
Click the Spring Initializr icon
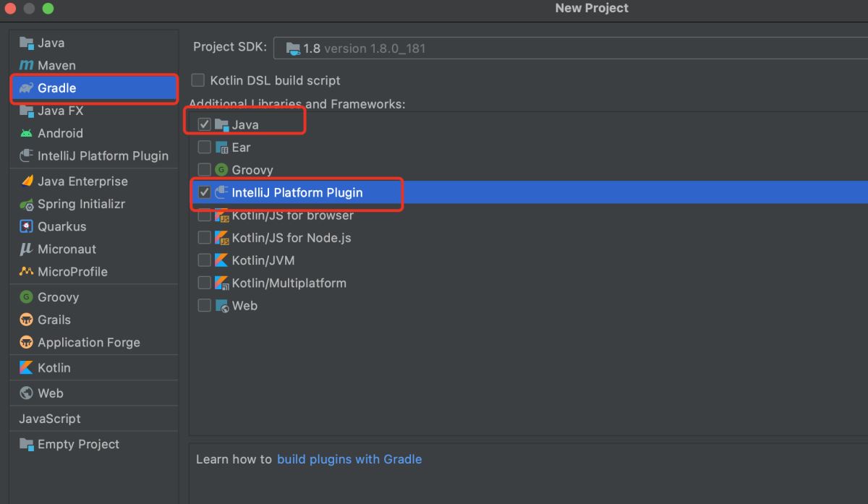click(x=27, y=205)
